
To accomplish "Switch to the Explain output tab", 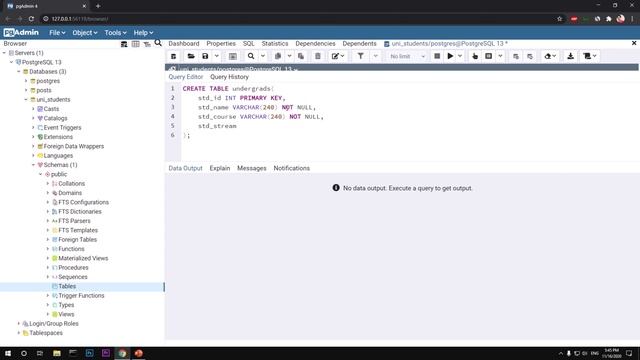I will 220,168.
